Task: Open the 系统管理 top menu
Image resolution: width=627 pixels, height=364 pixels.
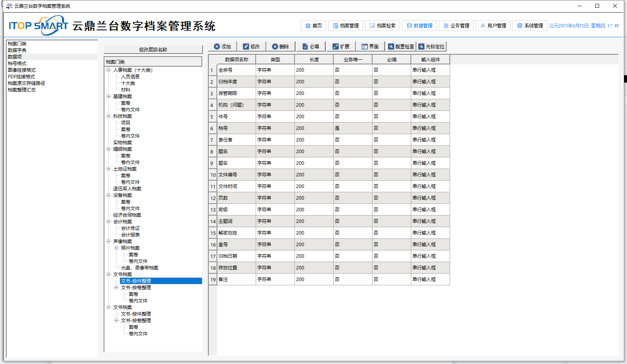Action: point(530,26)
